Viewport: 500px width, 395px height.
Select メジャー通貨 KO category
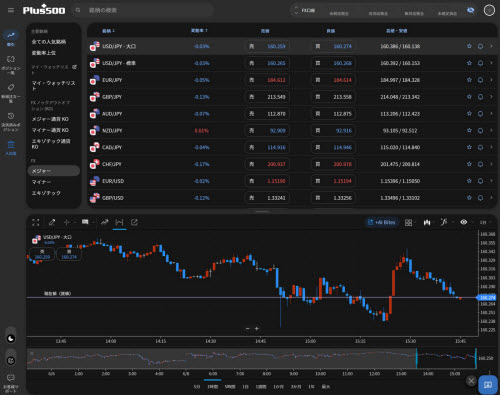pos(50,119)
